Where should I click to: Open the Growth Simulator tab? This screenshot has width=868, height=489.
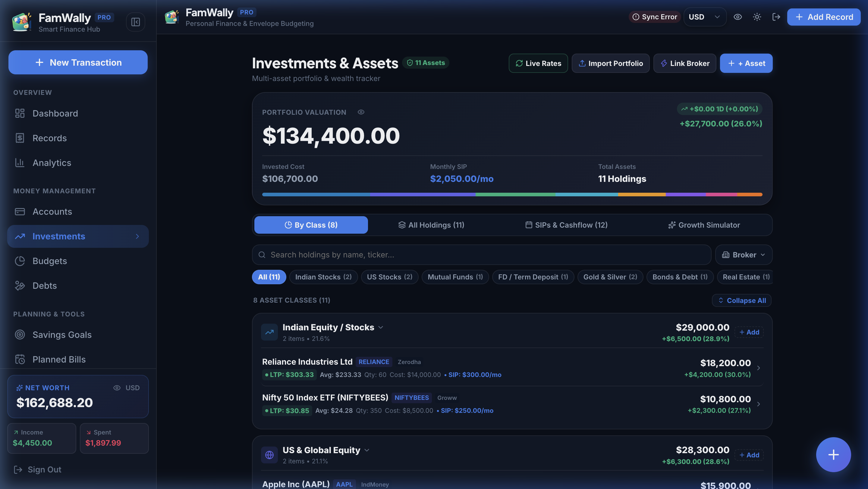(x=704, y=225)
